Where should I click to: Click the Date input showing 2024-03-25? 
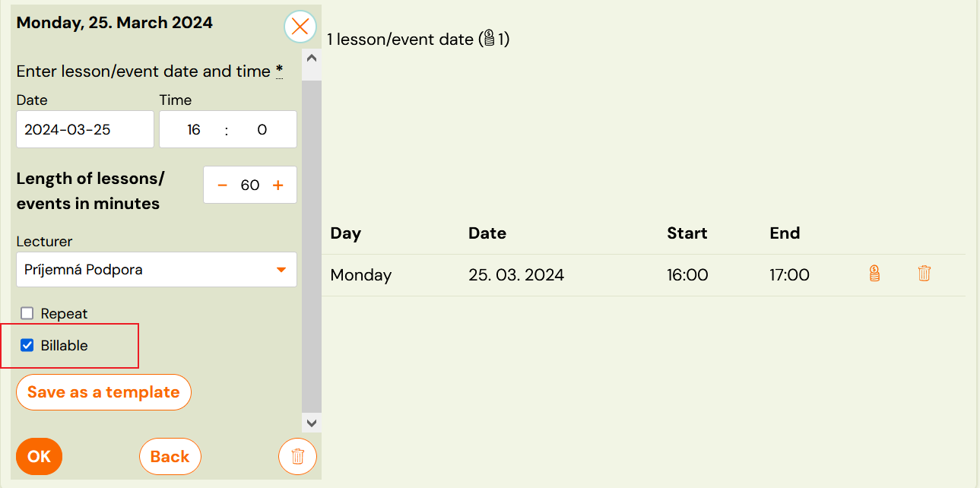(x=84, y=129)
